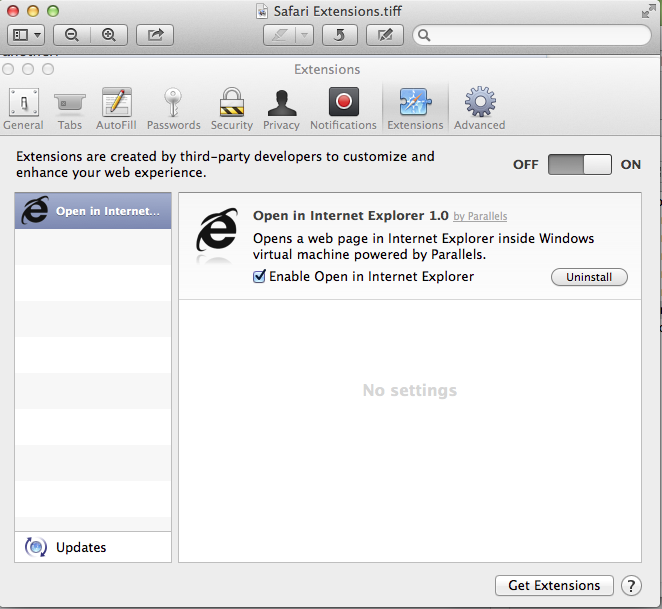Click the No settings placeholder text
The width and height of the screenshot is (662, 609).
coord(410,390)
